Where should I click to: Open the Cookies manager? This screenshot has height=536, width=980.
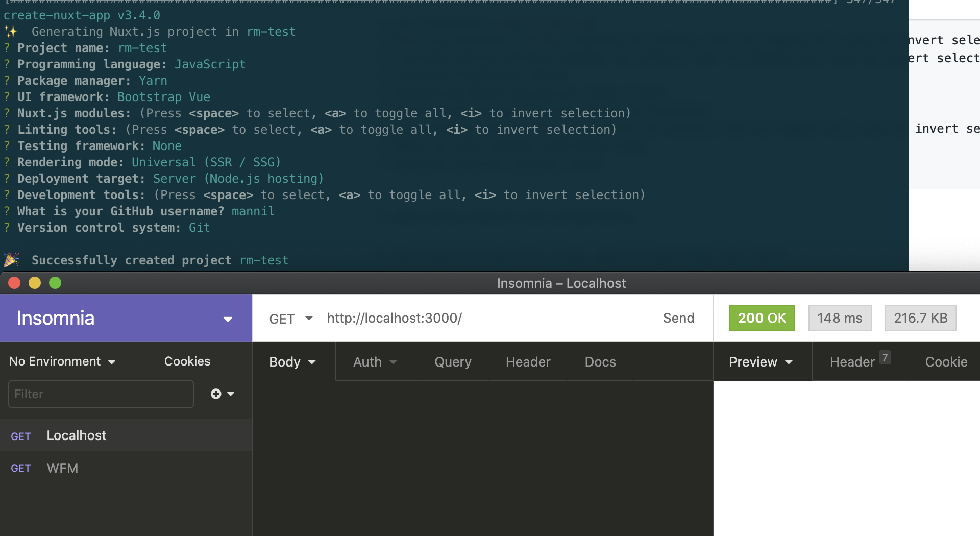[x=187, y=361]
